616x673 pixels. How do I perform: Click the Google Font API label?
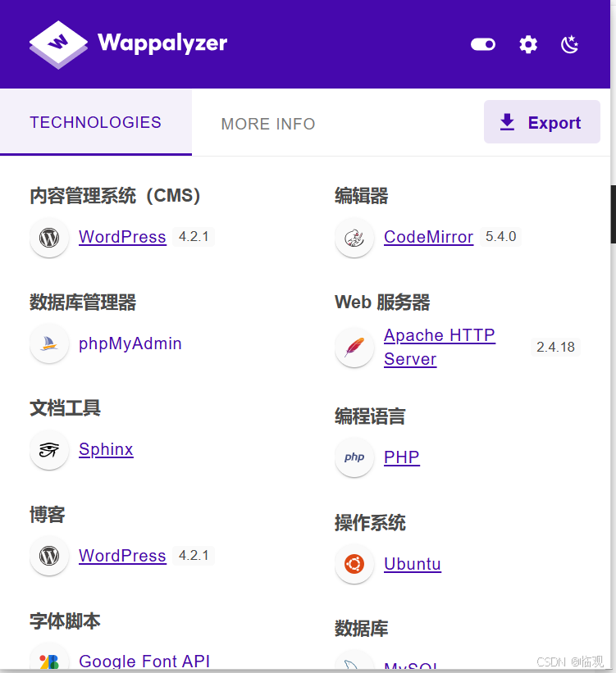144,661
